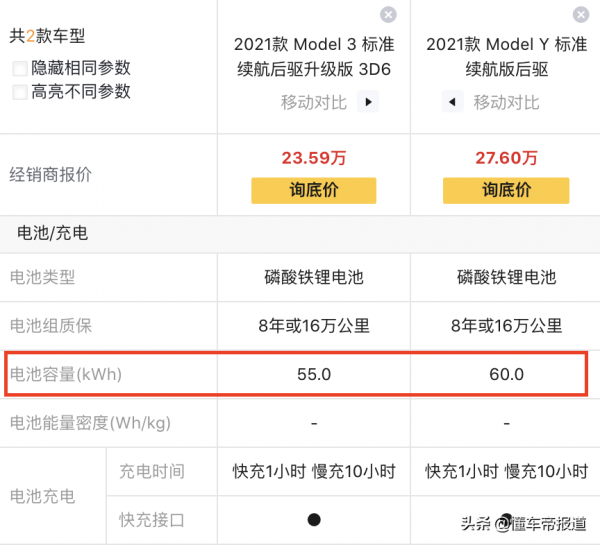Open the 2021款 Model 3 标准续航后驱升级版 title

[313, 57]
